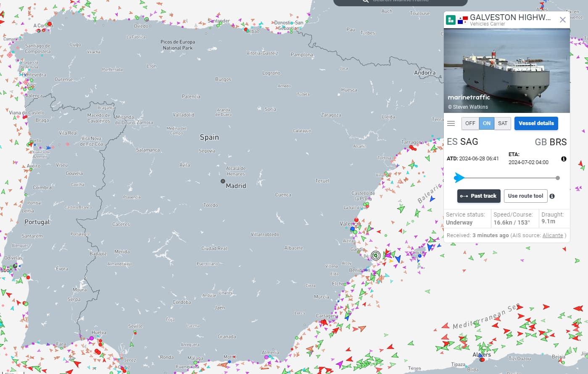Close the Galveston Highway vessel panel
Image resolution: width=588 pixels, height=374 pixels.
tap(563, 20)
